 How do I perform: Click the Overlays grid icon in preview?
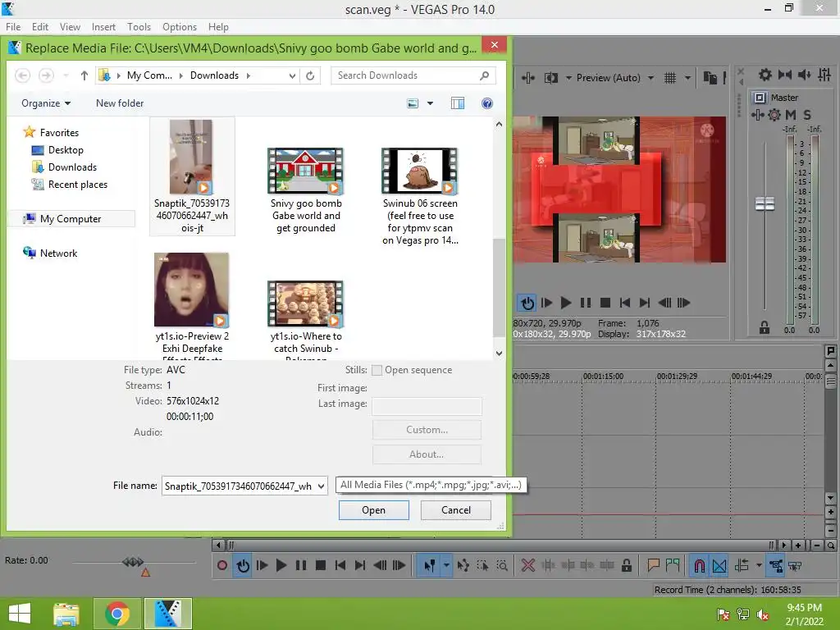[670, 78]
